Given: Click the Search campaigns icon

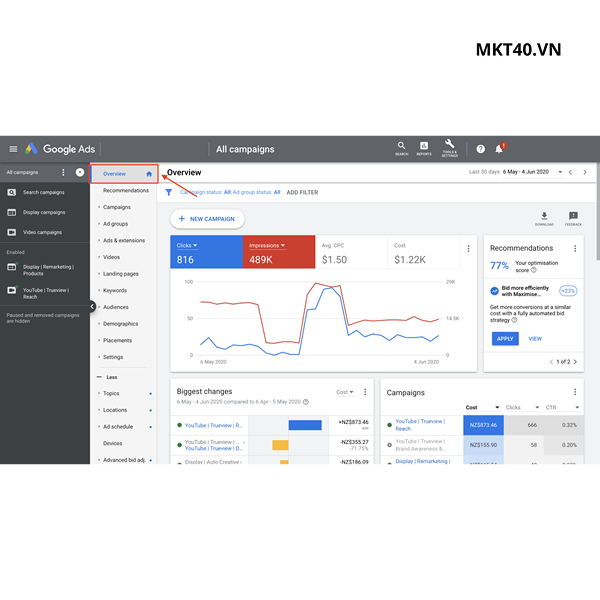Looking at the screenshot, I should coord(12,192).
